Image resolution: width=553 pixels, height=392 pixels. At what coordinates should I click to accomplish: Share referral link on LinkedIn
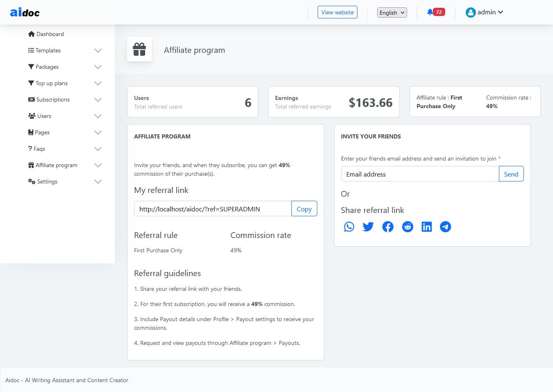[x=427, y=227]
